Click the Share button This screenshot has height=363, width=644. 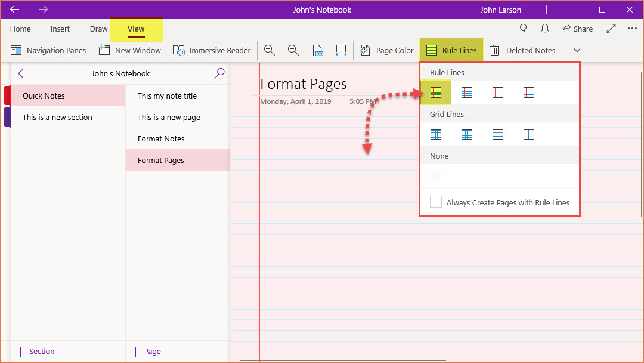577,29
